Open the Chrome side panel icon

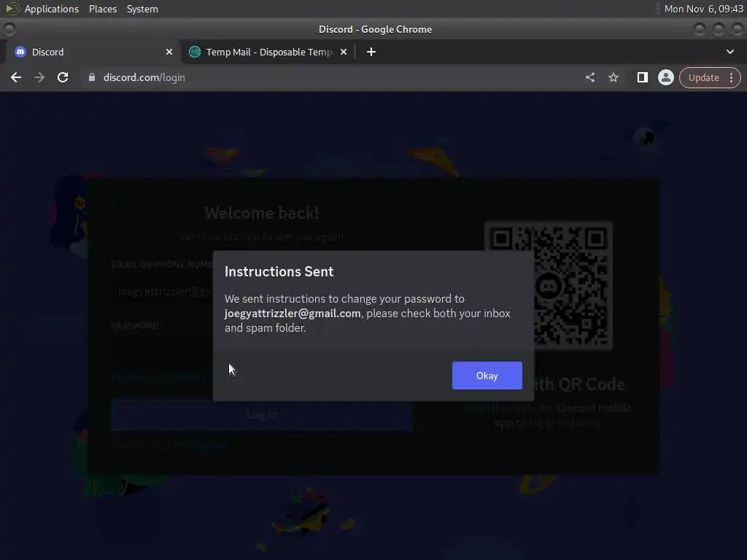642,77
